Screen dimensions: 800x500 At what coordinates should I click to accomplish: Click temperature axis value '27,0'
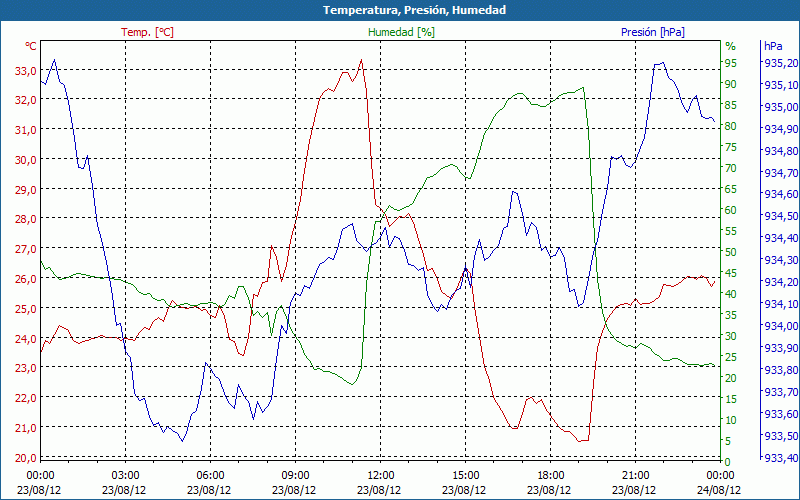coord(25,249)
